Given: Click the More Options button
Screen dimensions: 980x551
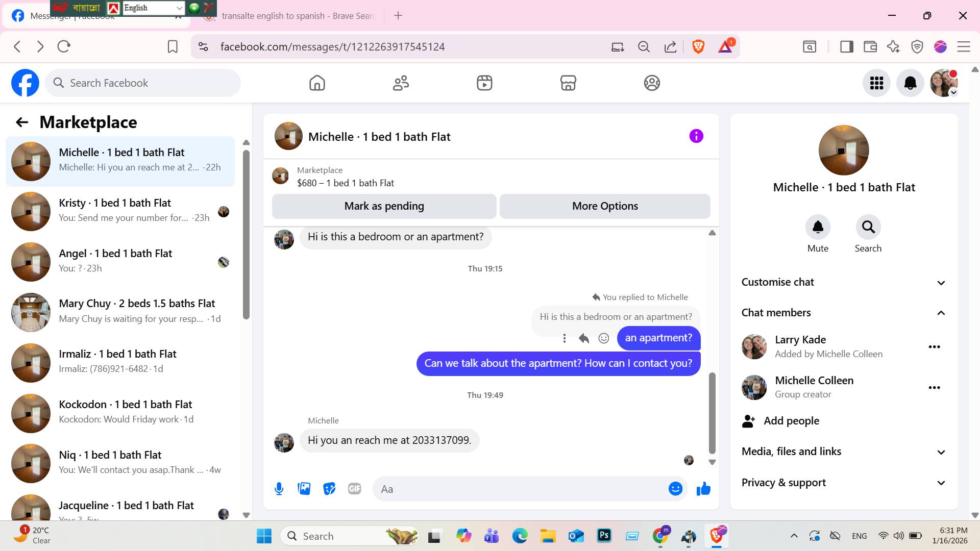Looking at the screenshot, I should (x=605, y=206).
